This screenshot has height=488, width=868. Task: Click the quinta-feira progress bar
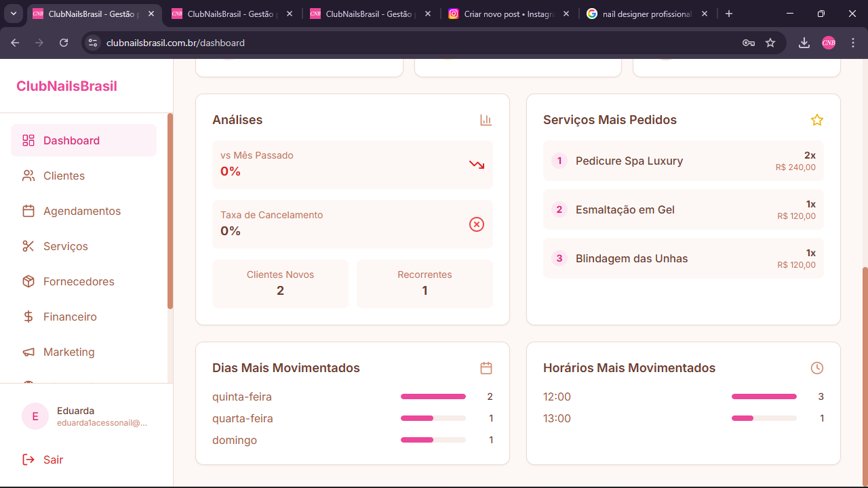(433, 396)
